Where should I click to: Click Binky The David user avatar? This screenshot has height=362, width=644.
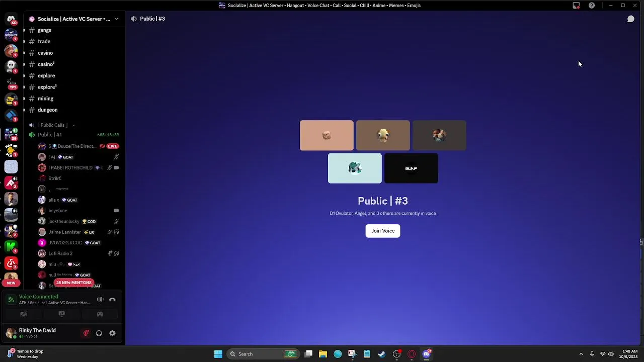pyautogui.click(x=11, y=333)
